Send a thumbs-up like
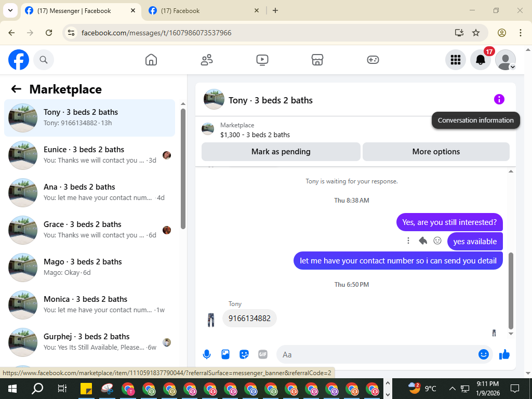532x399 pixels. coord(504,354)
